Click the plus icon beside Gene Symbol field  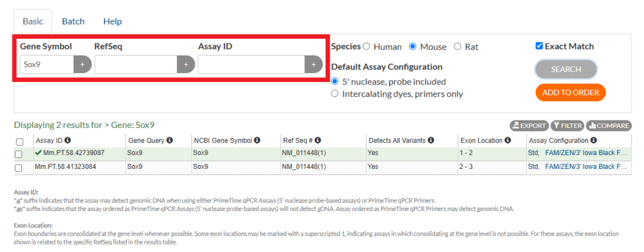tap(82, 64)
